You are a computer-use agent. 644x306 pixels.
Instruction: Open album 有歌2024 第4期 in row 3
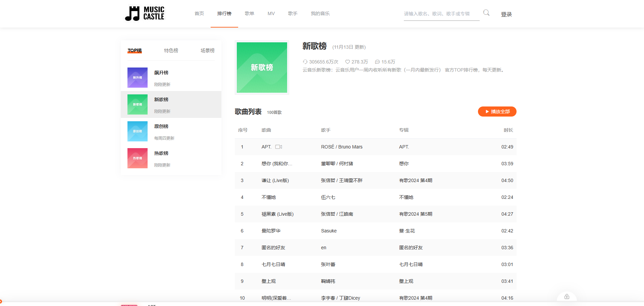(416, 180)
